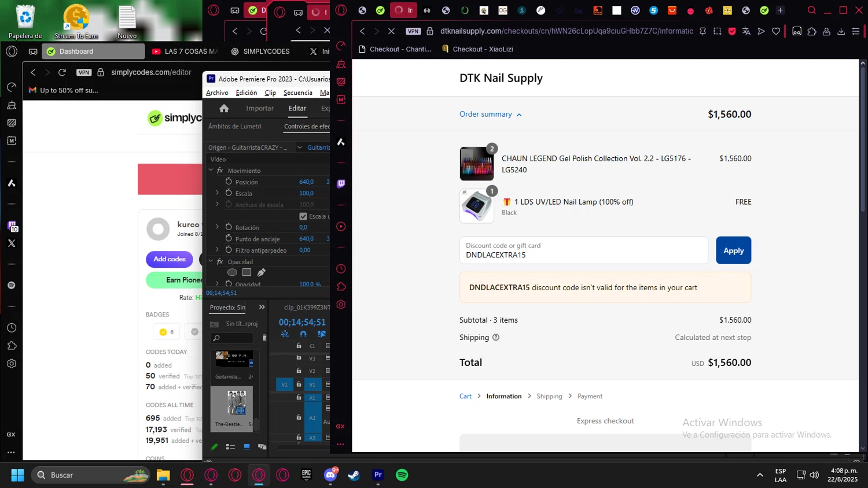Screen dimensions: 868x488
Task: Toggle the VPN badge in checkout address bar
Action: tap(413, 31)
